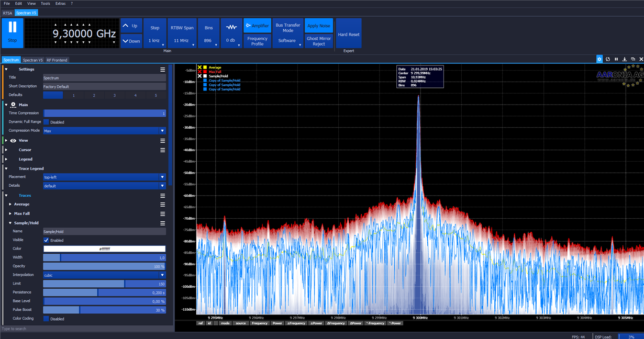Open the hamburger menu next to Sample/Hold
Image resolution: width=644 pixels, height=339 pixels.
click(x=162, y=223)
